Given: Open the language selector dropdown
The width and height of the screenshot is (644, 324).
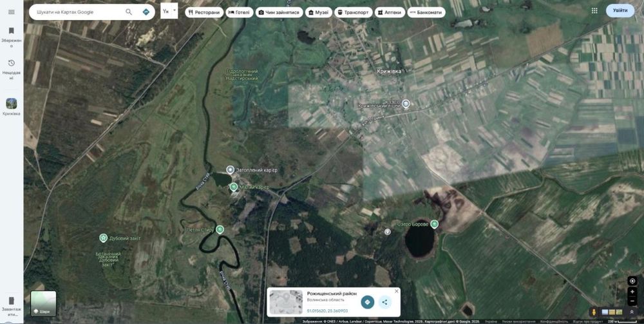Looking at the screenshot, I should click(169, 11).
